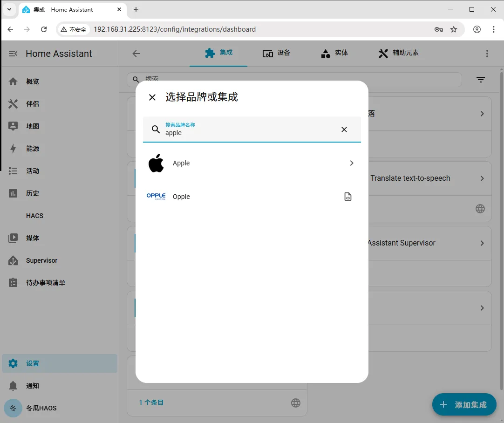Screen dimensions: 504x423
Task: Close the brand selection dialog
Action: click(x=152, y=97)
